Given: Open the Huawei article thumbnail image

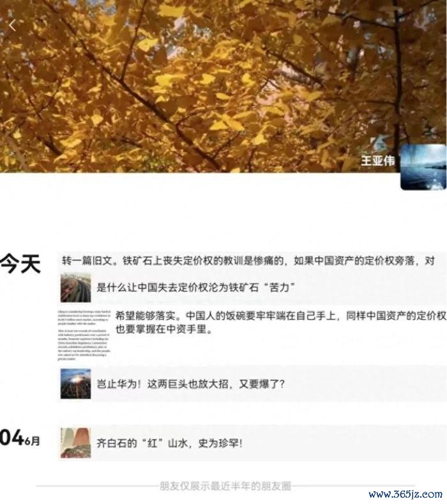Looking at the screenshot, I should click(75, 384).
